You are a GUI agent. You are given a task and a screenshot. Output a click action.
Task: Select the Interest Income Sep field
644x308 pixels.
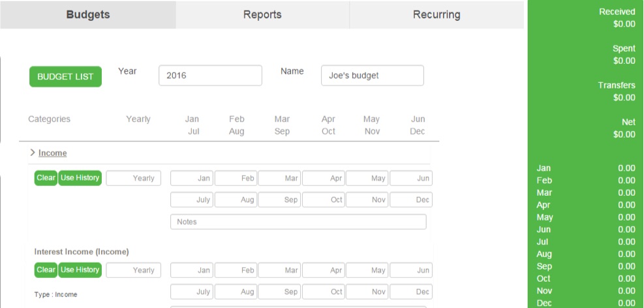tap(280, 292)
